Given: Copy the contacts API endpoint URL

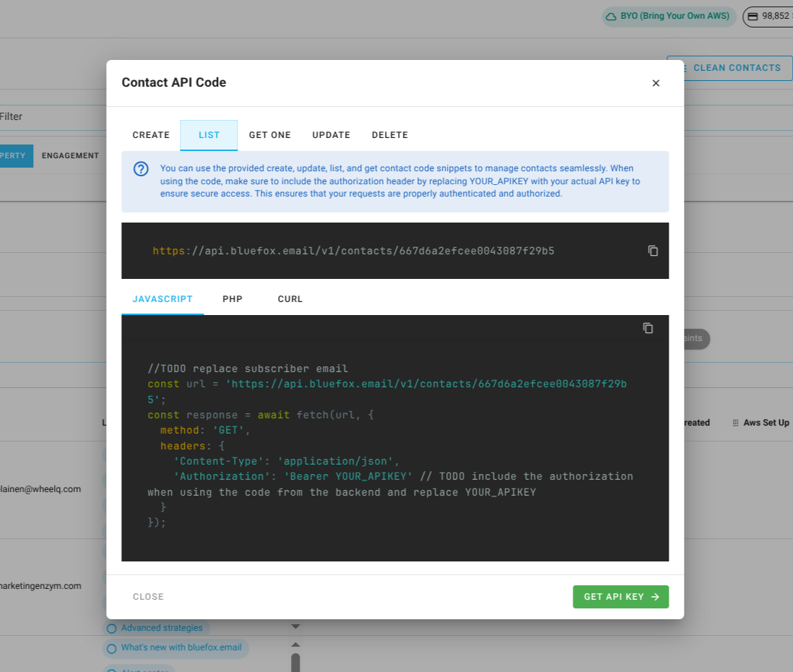Looking at the screenshot, I should 653,250.
